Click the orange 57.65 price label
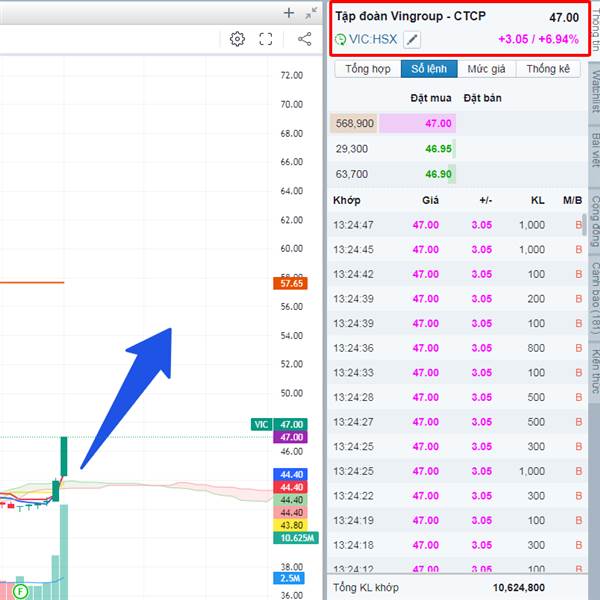 (290, 283)
